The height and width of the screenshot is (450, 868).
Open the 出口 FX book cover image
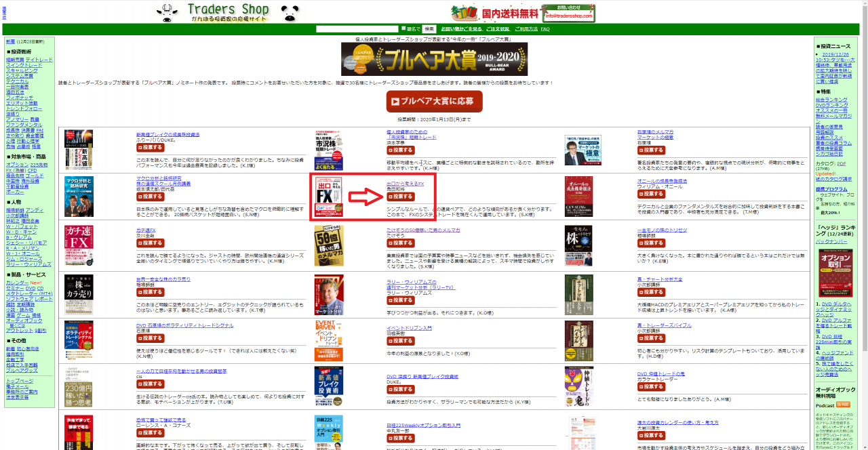click(x=329, y=198)
